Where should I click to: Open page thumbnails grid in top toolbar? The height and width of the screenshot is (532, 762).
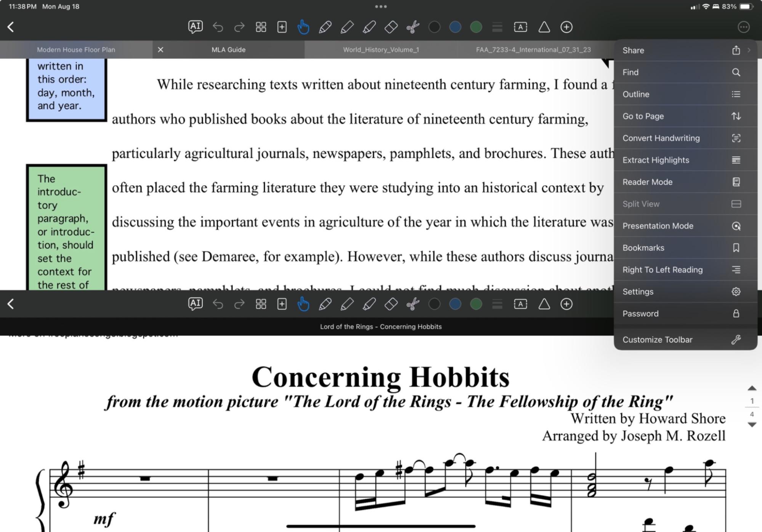click(261, 27)
